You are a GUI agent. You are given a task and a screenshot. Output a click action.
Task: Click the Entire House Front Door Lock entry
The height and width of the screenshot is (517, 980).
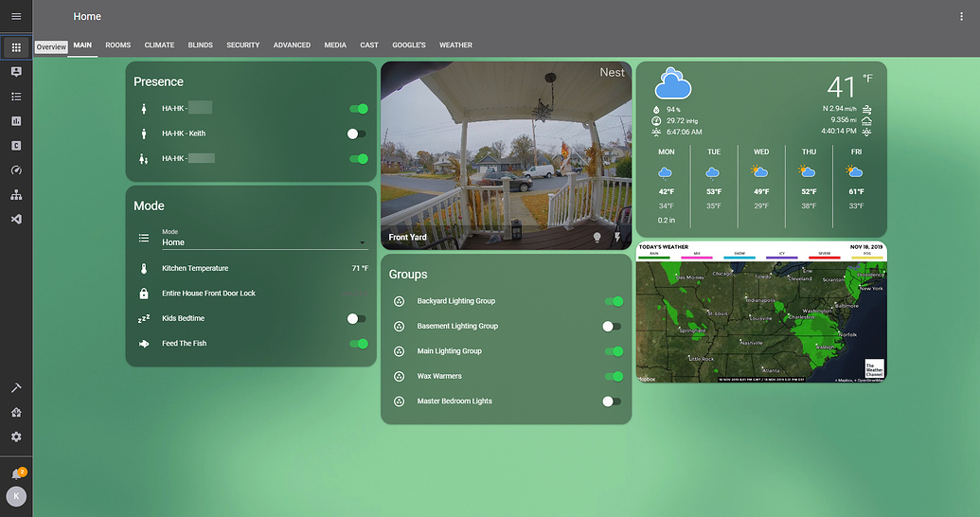coord(208,294)
